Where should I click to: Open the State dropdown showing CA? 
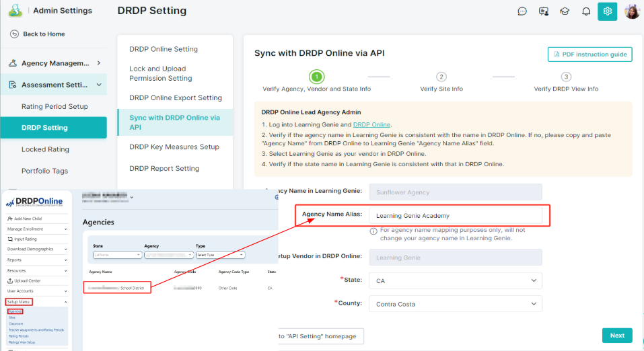pyautogui.click(x=455, y=281)
